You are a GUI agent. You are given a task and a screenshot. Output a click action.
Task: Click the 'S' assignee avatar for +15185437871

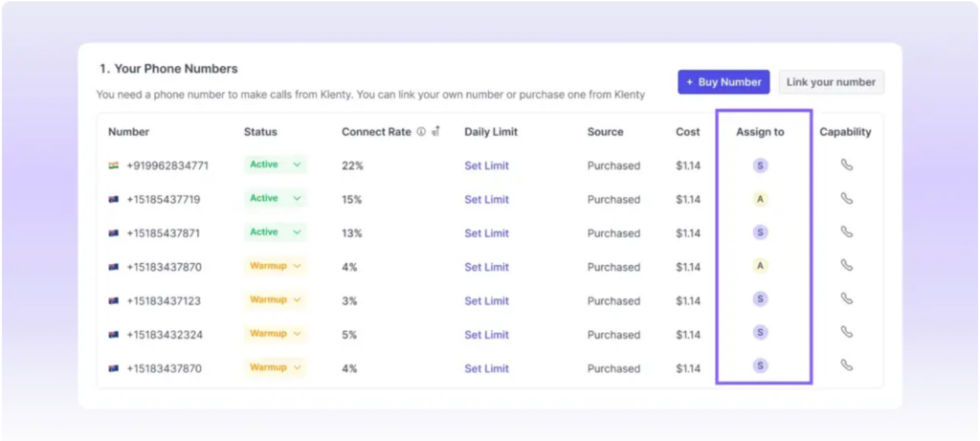tap(760, 232)
